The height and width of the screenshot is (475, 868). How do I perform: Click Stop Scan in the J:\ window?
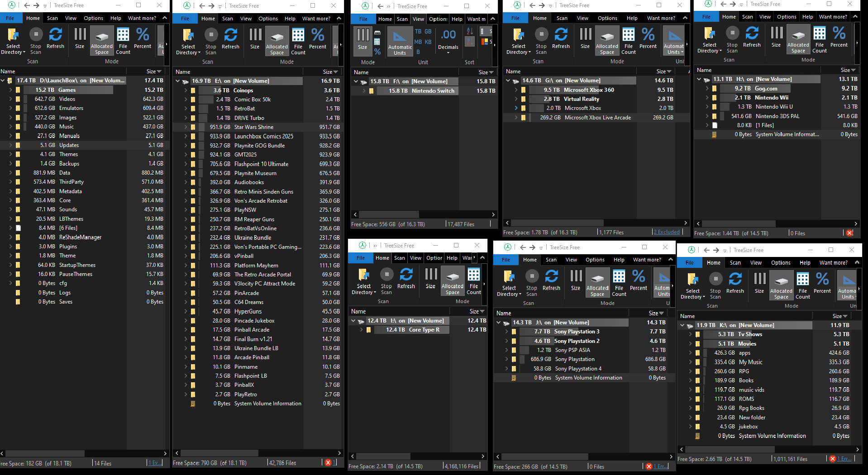(532, 283)
